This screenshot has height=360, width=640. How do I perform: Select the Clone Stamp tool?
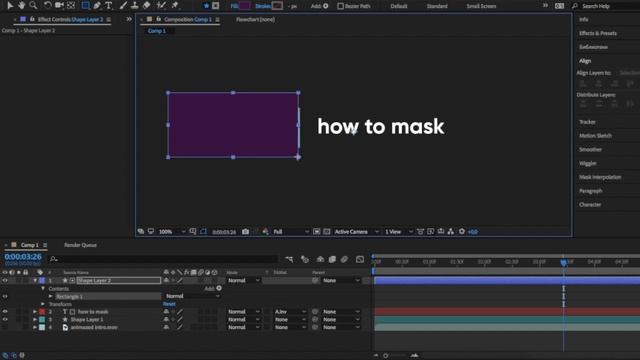tap(135, 5)
